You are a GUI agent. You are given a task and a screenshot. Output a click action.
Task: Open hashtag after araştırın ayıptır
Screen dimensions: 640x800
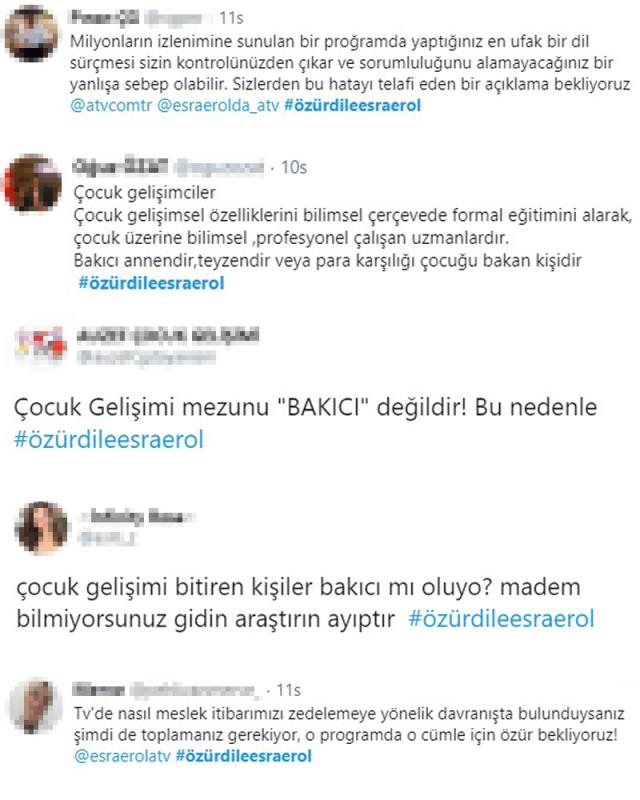click(501, 619)
